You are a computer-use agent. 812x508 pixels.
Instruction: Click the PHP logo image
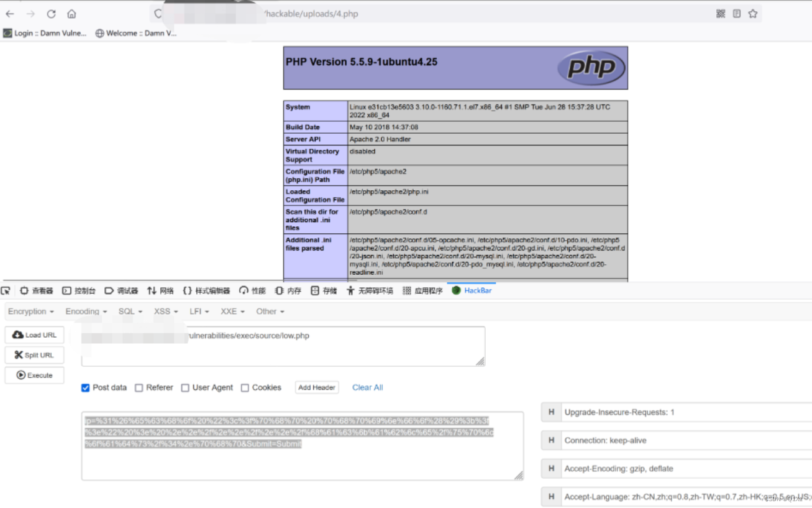coord(591,68)
